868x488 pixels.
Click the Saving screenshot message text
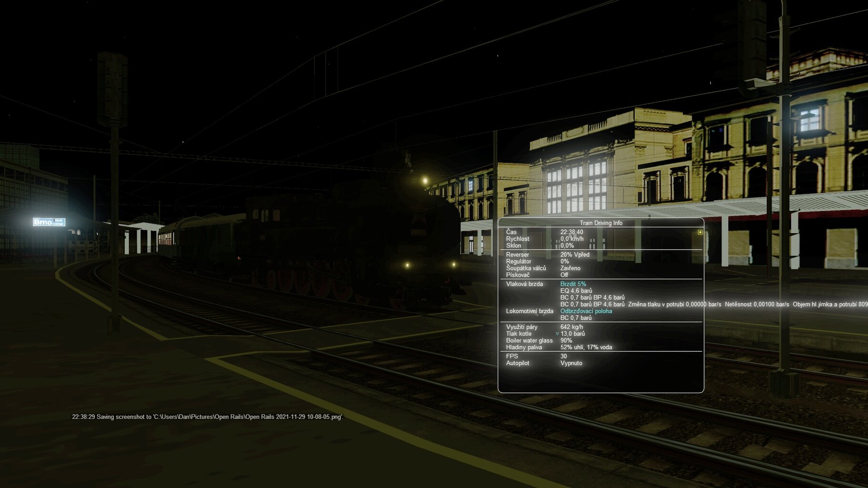[207, 417]
